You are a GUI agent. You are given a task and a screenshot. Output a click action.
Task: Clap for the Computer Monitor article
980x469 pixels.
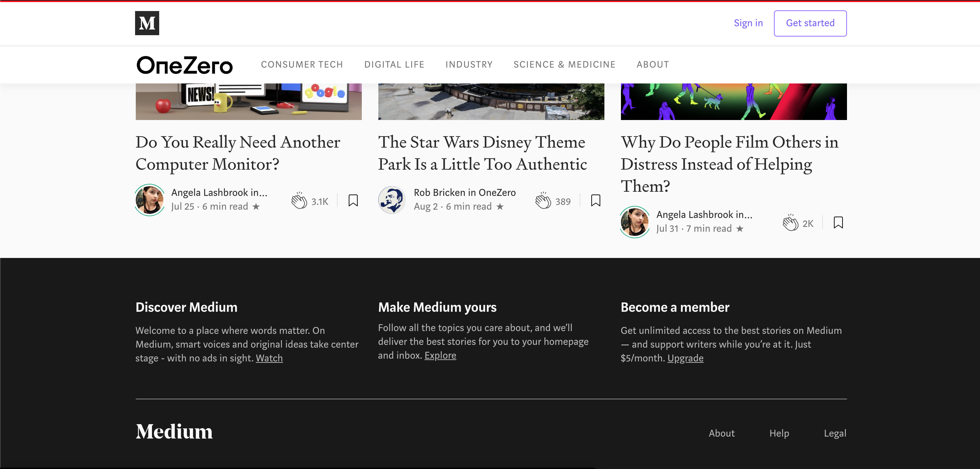point(299,201)
